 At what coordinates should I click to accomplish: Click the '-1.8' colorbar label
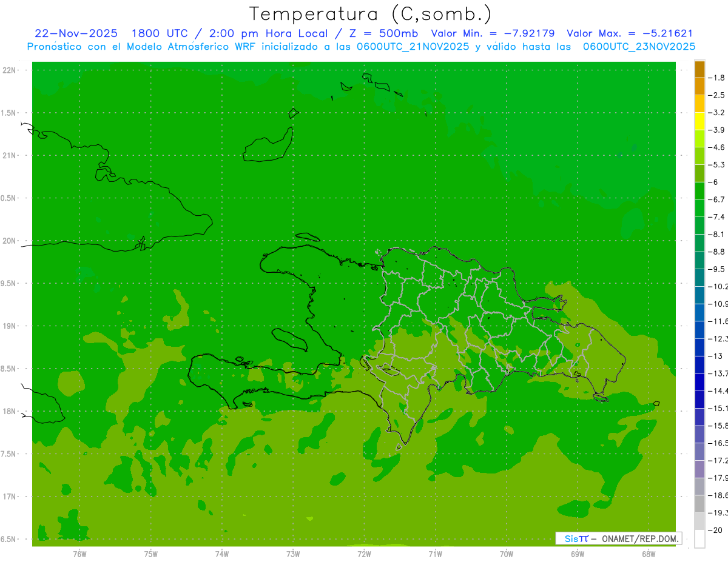click(716, 78)
